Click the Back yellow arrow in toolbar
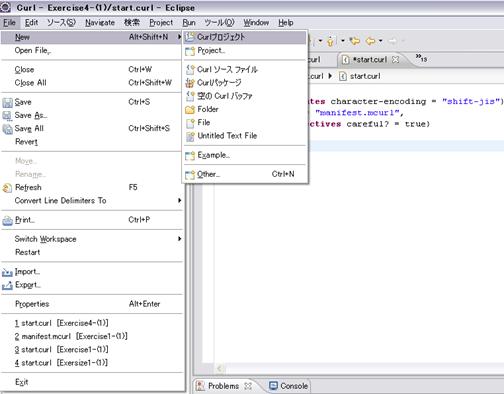 (371, 41)
